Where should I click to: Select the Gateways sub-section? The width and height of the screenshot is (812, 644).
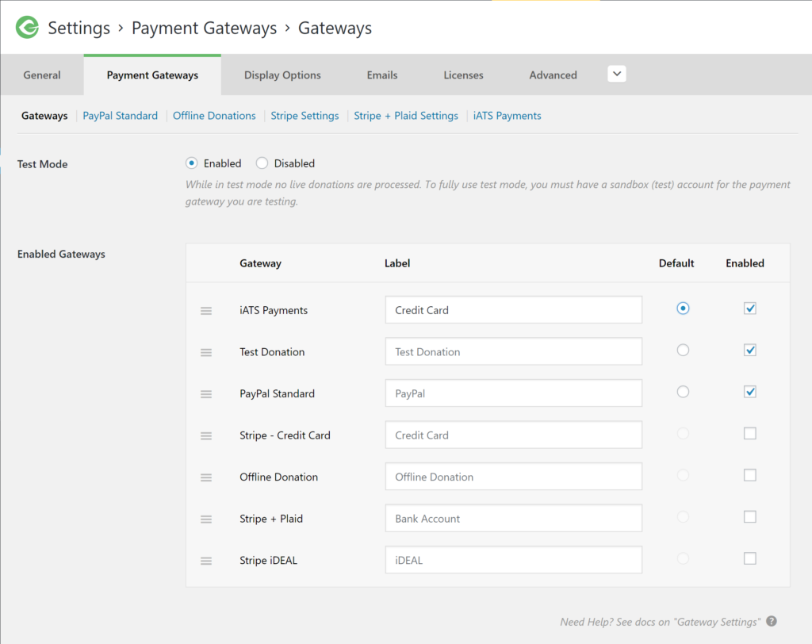click(x=44, y=116)
